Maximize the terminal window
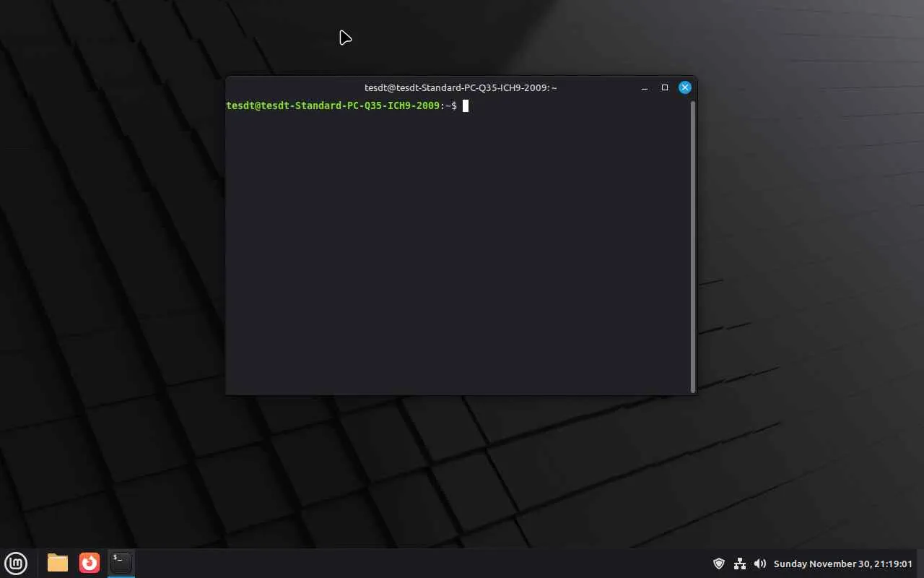The width and height of the screenshot is (924, 578). [665, 87]
